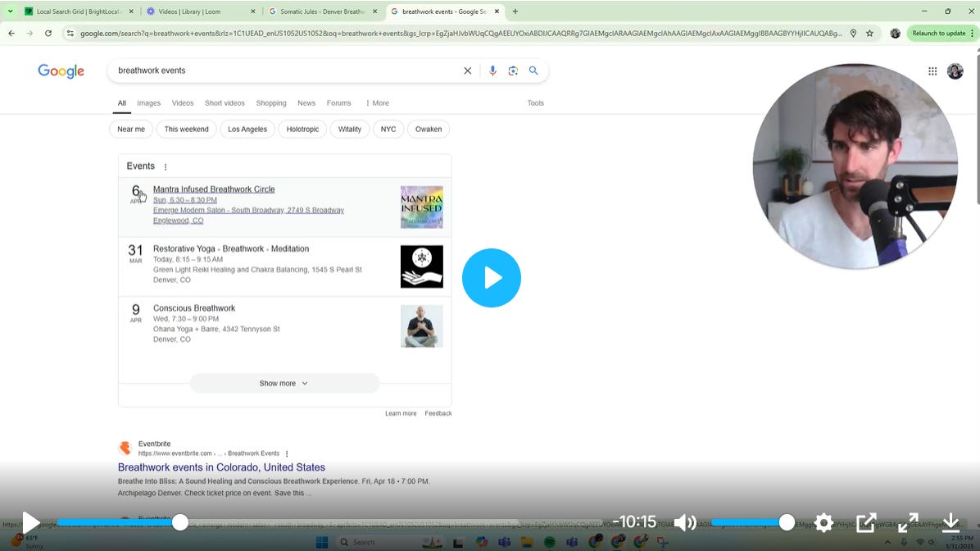
Task: Open Breathwork events in Colorado result
Action: click(x=221, y=467)
